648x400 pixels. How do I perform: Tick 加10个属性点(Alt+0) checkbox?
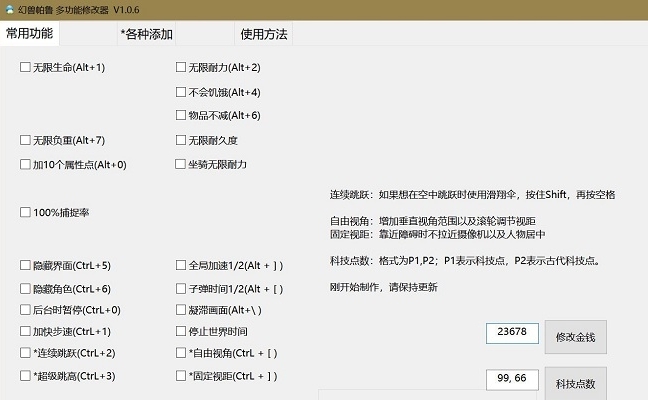tap(25, 164)
